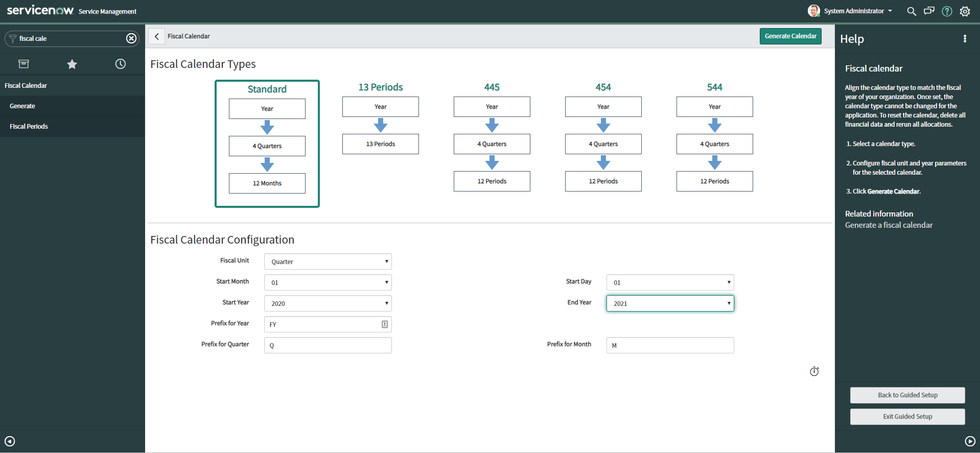Click the help question mark icon
Screen dimensions: 980x453
947,11
